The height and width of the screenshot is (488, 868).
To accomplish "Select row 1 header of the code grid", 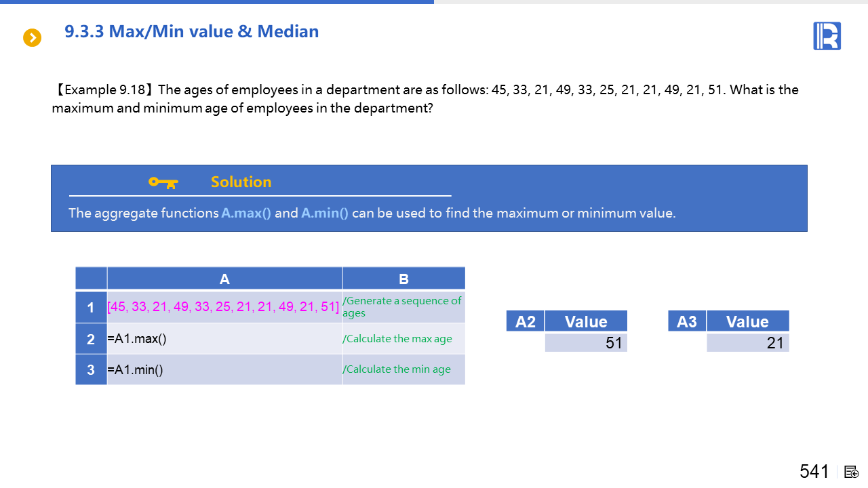I will point(91,308).
